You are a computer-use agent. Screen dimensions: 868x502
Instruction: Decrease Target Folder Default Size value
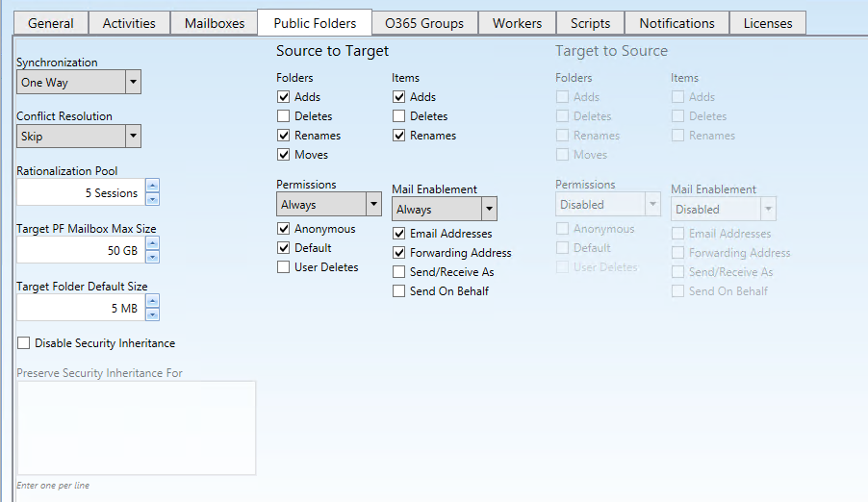[x=152, y=314]
